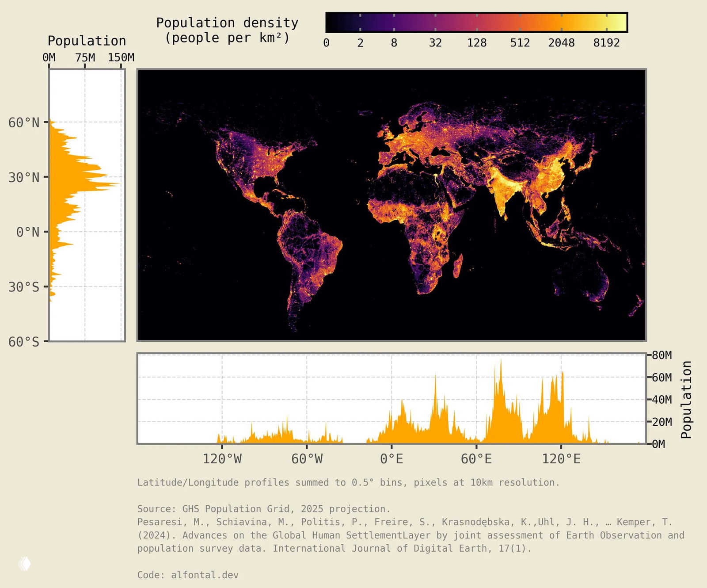
Task: Click the population density color bar
Action: (476, 23)
